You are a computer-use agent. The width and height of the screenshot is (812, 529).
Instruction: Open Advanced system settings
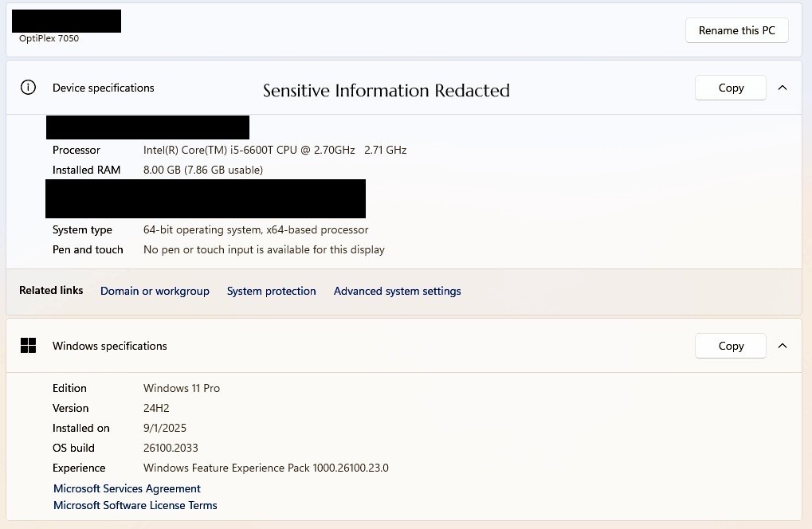click(397, 291)
